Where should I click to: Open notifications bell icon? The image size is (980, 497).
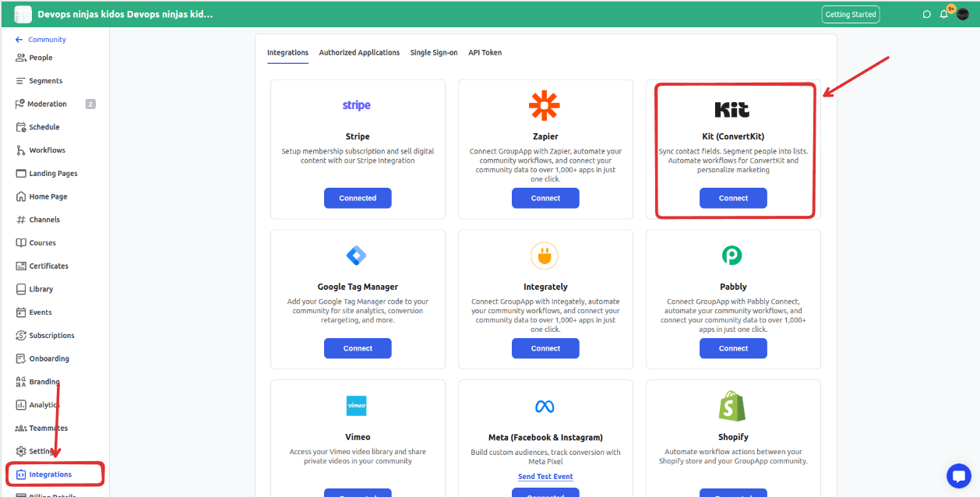(943, 14)
